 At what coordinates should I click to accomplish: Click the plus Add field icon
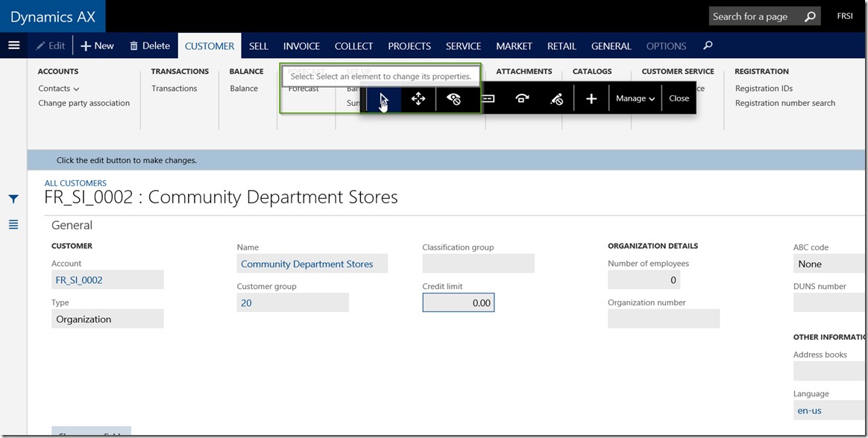click(x=591, y=99)
